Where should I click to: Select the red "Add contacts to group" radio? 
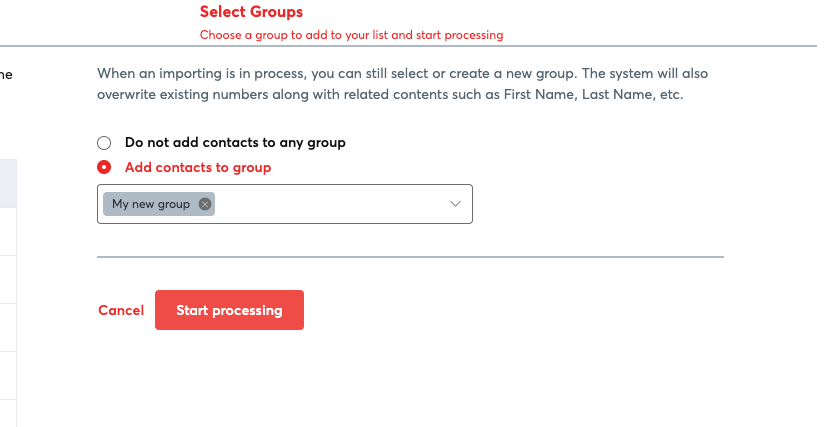pyautogui.click(x=104, y=167)
